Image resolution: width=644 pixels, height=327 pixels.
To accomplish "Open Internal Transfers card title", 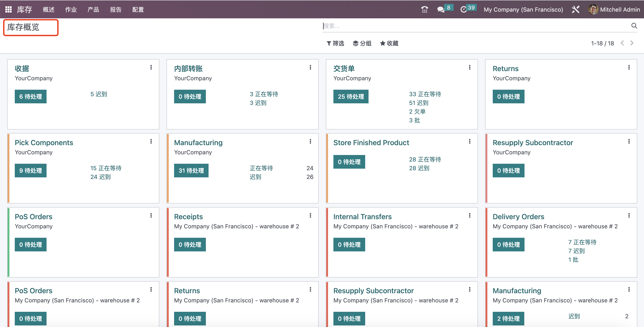I will [362, 216].
